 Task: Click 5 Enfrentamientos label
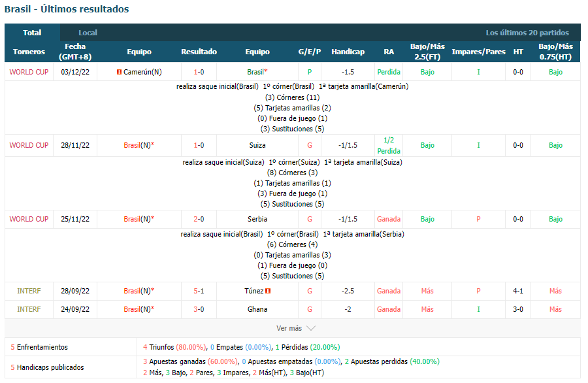coord(39,347)
